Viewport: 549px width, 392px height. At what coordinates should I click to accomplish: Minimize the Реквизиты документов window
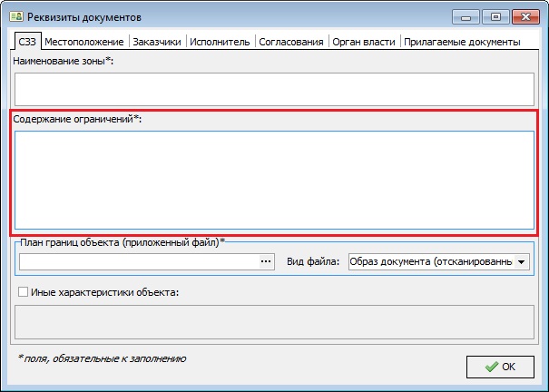[x=468, y=15]
